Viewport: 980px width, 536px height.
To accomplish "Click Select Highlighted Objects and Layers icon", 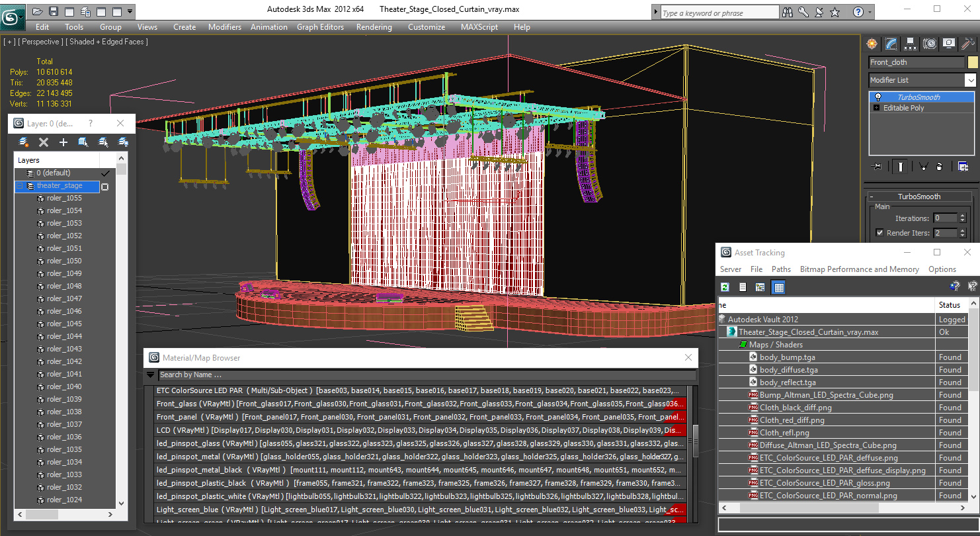I will tap(83, 142).
